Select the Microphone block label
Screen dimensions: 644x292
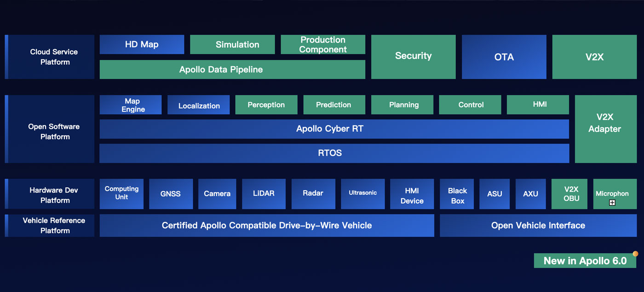(612, 193)
